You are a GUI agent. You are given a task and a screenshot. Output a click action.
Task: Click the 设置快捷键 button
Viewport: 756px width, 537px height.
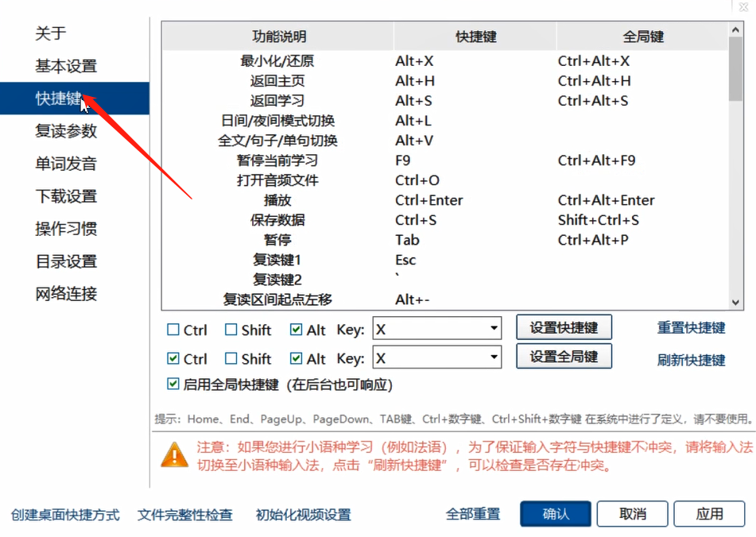[x=564, y=326]
